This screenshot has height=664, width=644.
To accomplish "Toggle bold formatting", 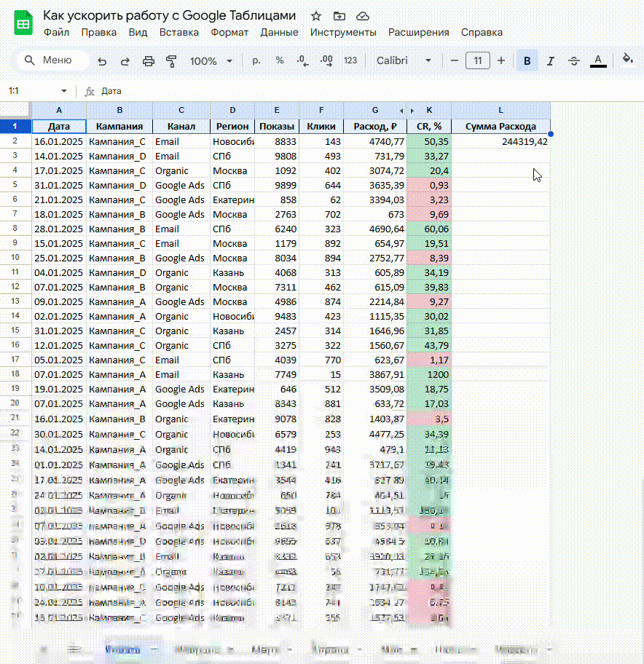I will (527, 61).
